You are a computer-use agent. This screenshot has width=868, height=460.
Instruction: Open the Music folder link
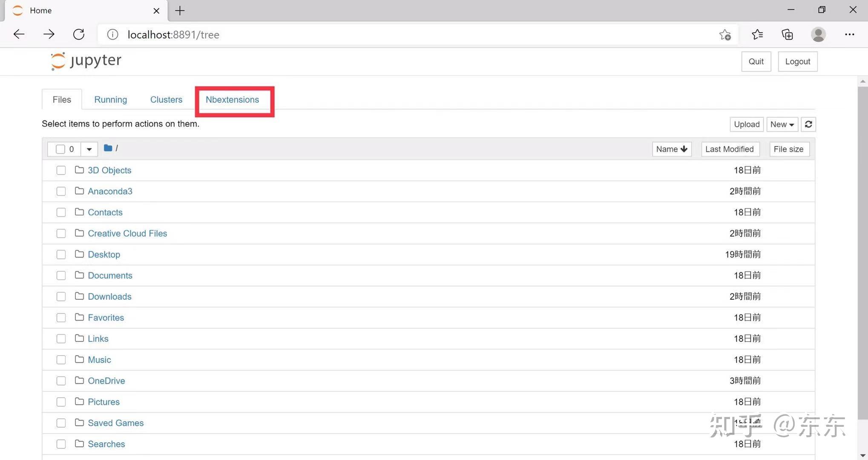[99, 359]
